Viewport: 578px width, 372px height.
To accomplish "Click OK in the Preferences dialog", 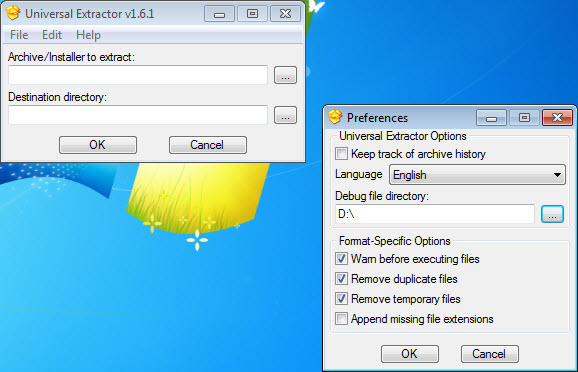I will (x=410, y=354).
